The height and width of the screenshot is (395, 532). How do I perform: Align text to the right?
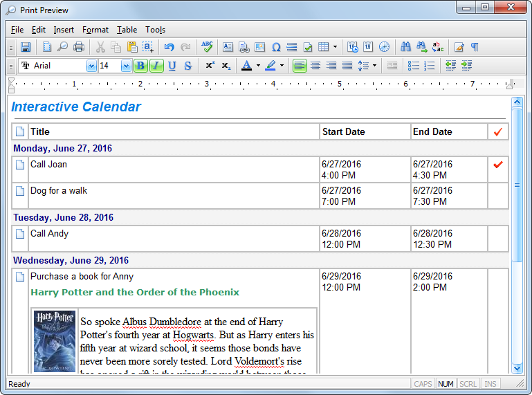pyautogui.click(x=331, y=66)
